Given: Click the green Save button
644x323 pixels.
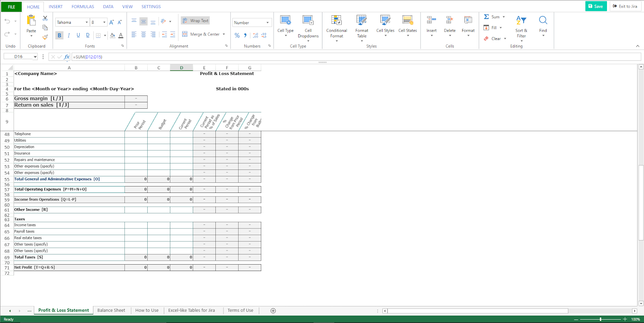Looking at the screenshot, I should [x=596, y=6].
